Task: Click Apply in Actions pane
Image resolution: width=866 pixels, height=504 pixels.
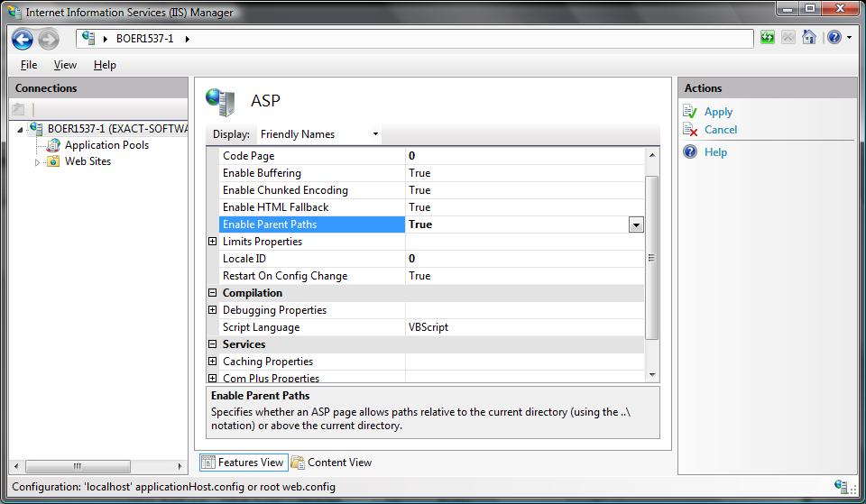Action: pos(718,112)
